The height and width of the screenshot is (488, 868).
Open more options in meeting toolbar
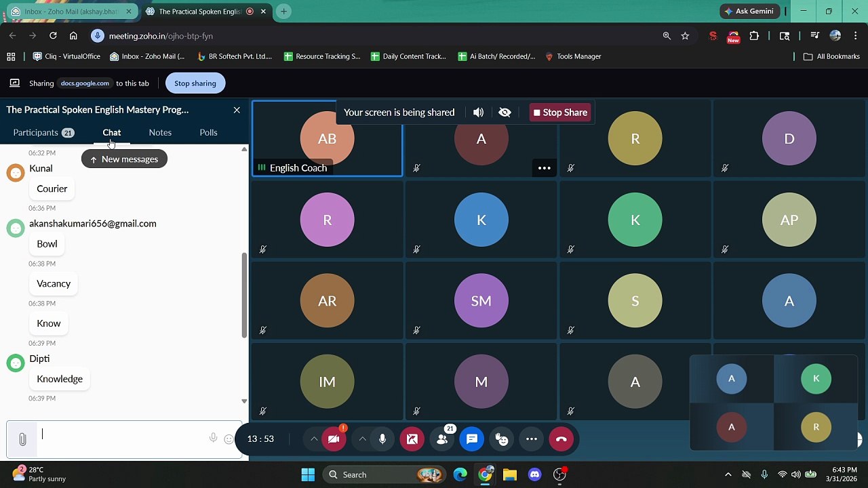(x=532, y=439)
